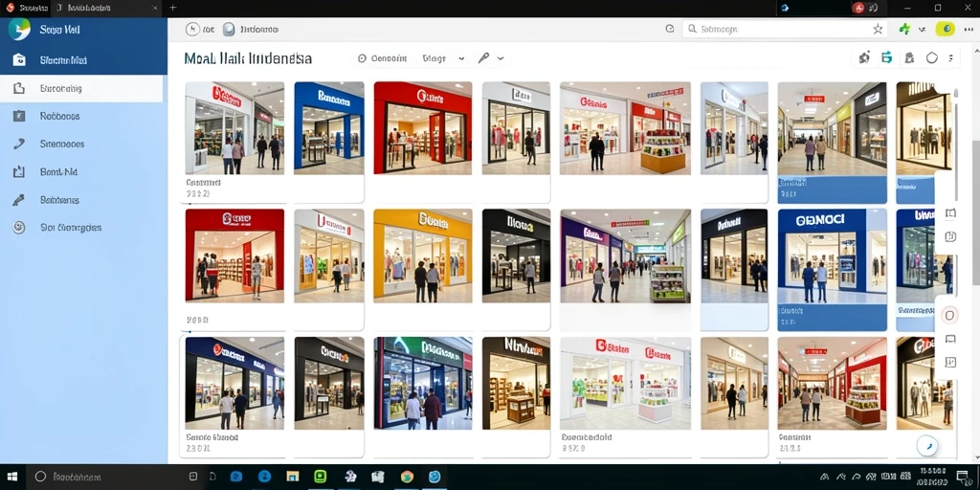Click the blue round floating button near the bottom right
This screenshot has width=980, height=490.
tap(927, 446)
